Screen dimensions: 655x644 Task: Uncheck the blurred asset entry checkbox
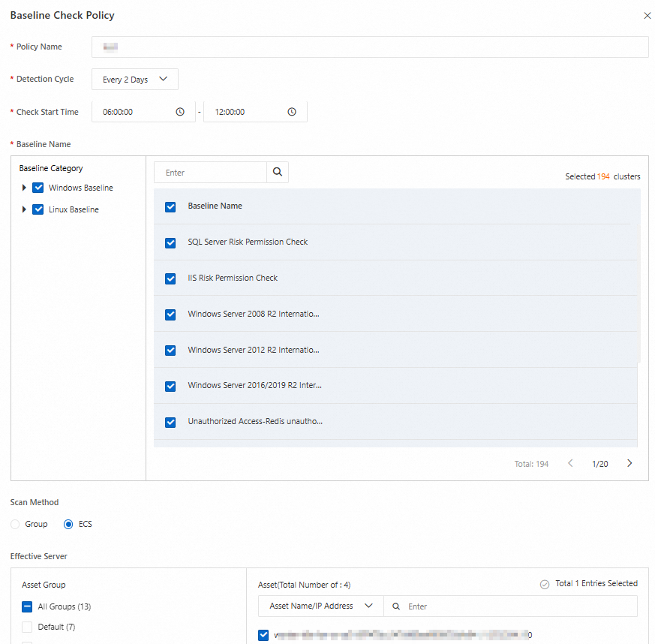263,635
